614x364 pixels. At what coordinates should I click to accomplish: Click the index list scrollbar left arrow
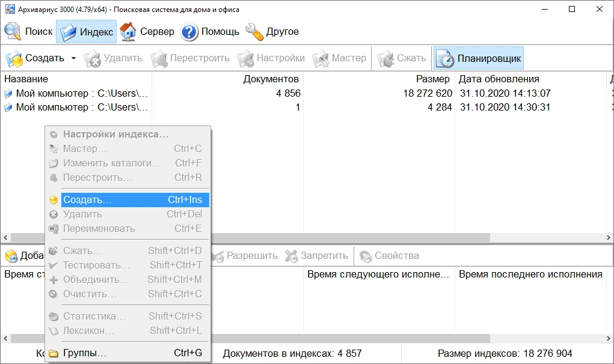[x=5, y=238]
